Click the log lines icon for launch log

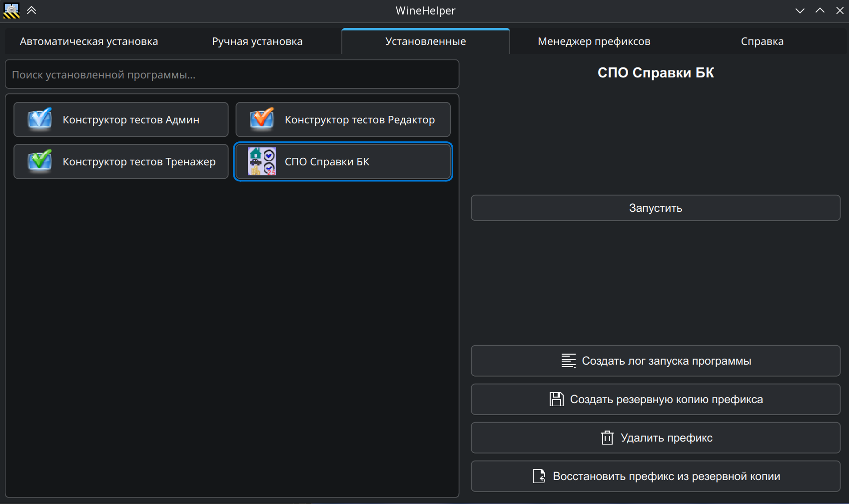[568, 361]
